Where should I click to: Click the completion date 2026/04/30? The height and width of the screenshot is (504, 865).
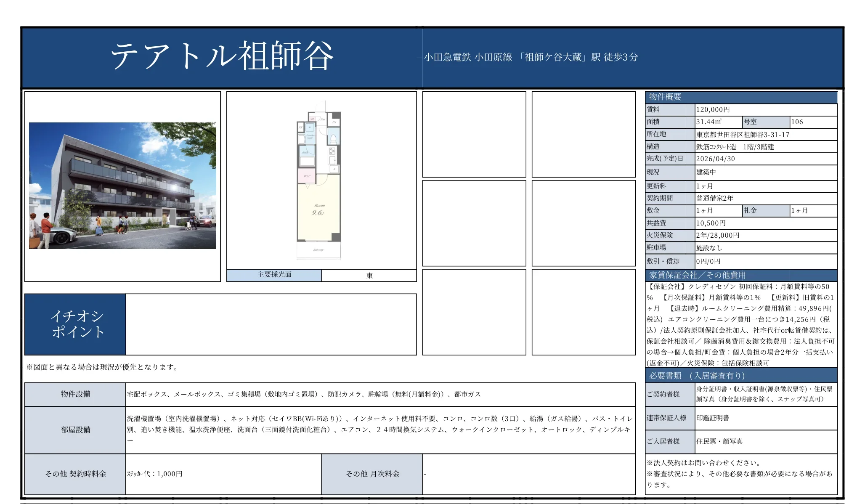[715, 159]
